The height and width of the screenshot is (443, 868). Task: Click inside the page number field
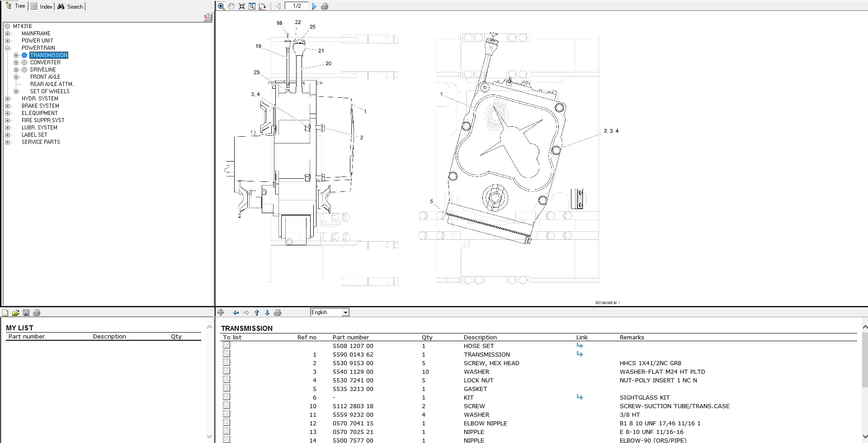[x=297, y=6]
